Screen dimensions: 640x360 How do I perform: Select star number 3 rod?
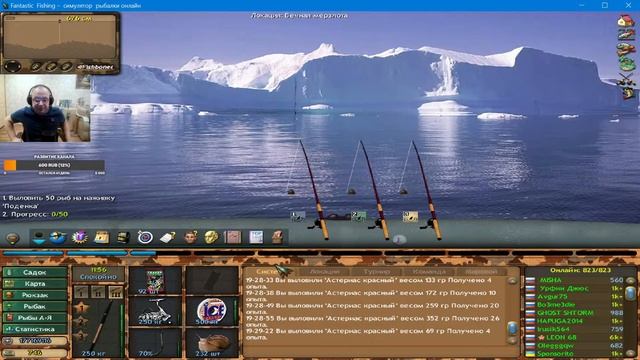(81, 336)
